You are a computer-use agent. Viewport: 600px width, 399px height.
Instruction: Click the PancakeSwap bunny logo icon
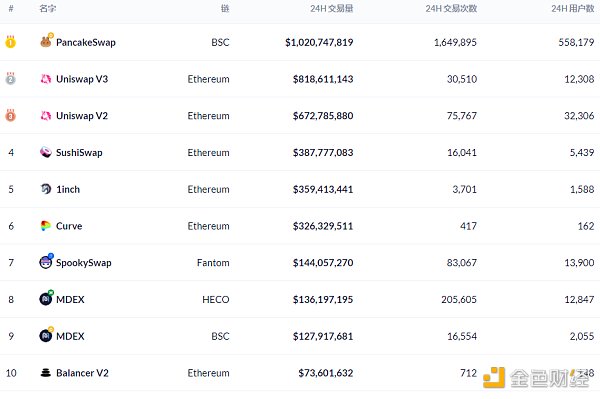click(46, 41)
